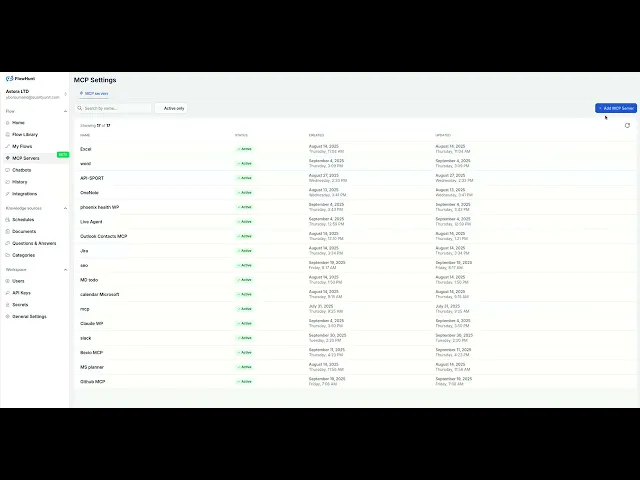Screen dimensions: 640x480
Task: Click the My Flows sidebar icon
Action: click(x=8, y=146)
